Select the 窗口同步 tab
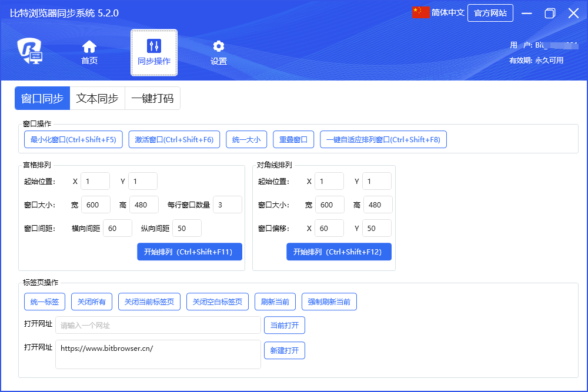The image size is (588, 392). pyautogui.click(x=42, y=99)
